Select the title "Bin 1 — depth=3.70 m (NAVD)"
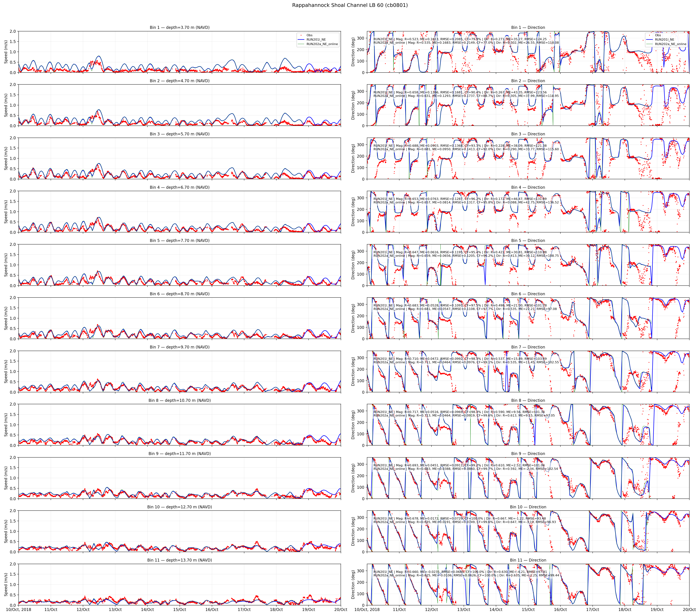Image resolution: width=700 pixels, height=616 pixels. [179, 27]
